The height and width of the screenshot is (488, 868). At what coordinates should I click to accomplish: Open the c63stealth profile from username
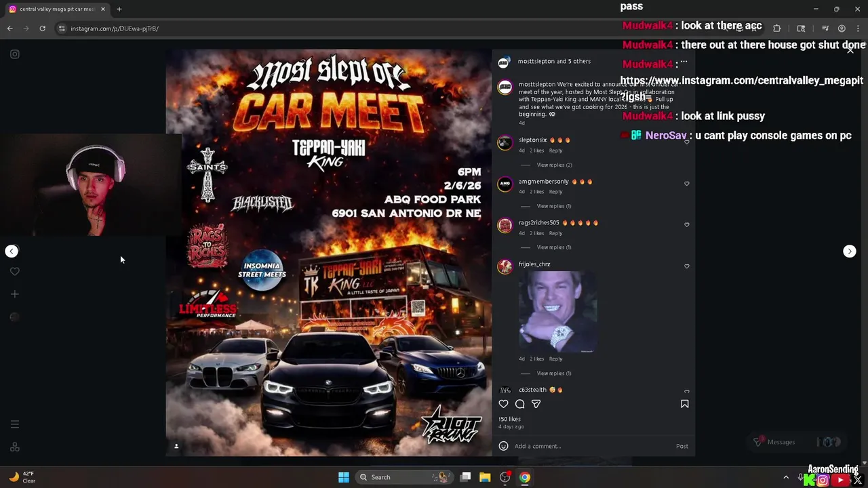pos(532,390)
